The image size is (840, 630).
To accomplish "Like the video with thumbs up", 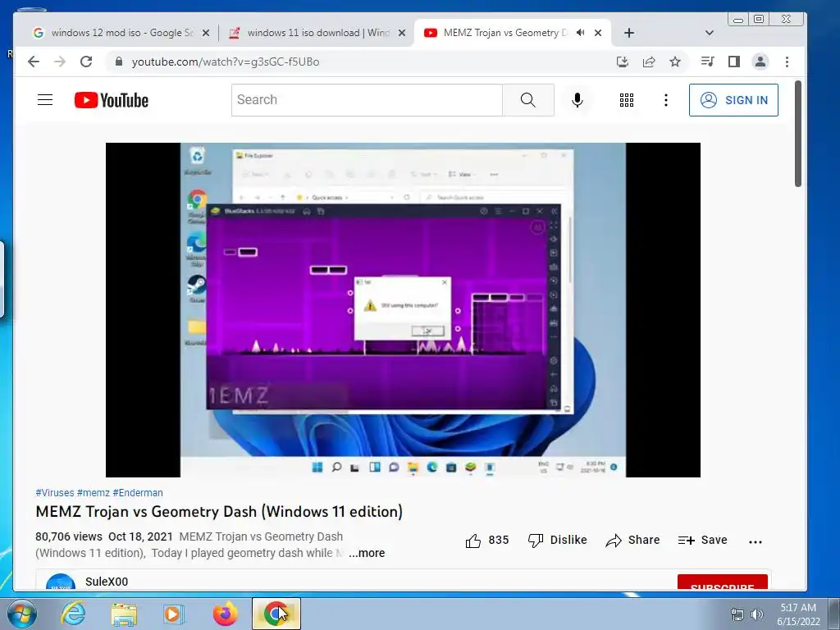I will [486, 541].
